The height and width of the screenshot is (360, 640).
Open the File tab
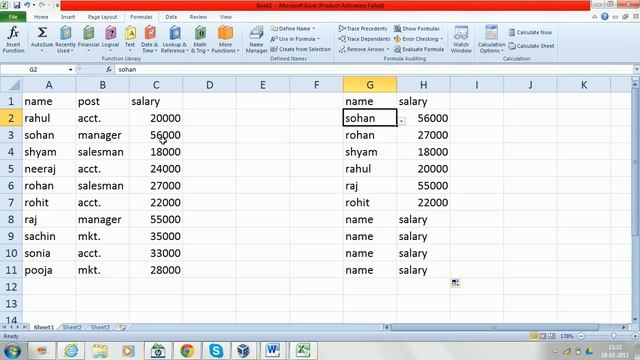pyautogui.click(x=13, y=17)
